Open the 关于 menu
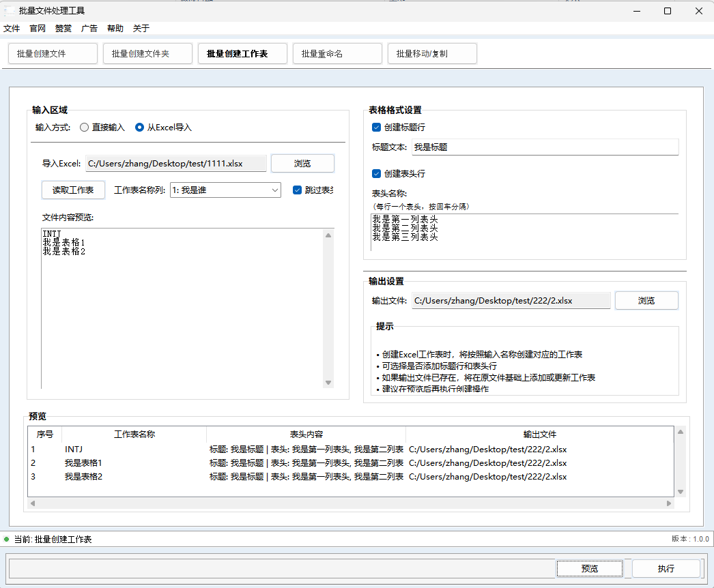714x588 pixels. [x=141, y=29]
